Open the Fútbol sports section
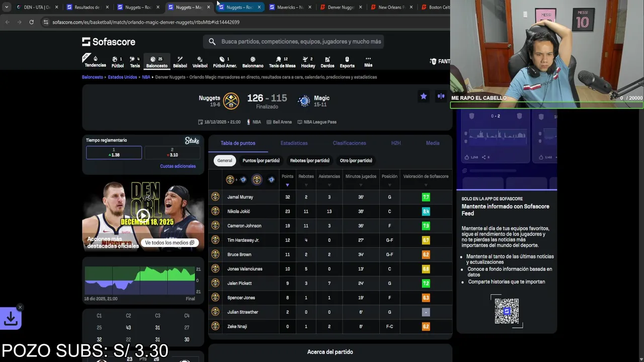 point(118,62)
